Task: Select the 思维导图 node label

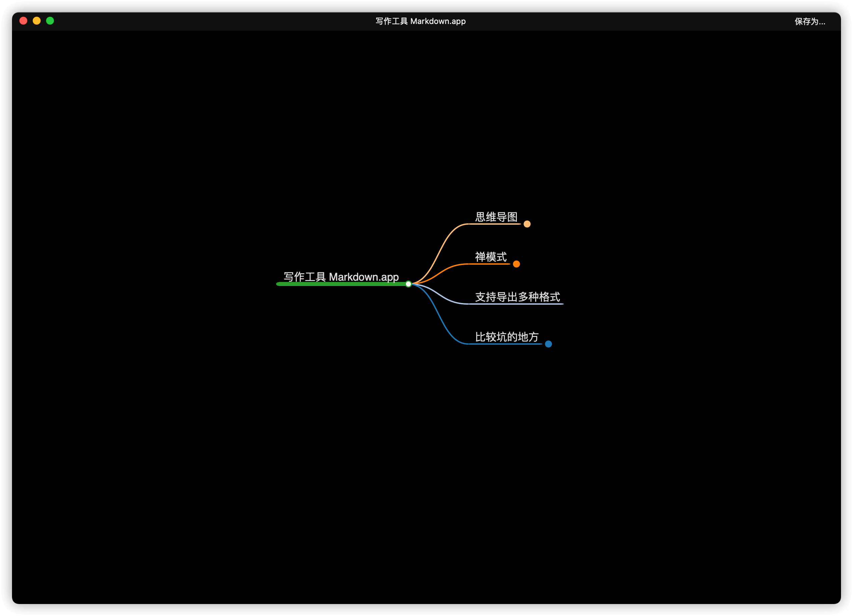Action: coord(496,217)
